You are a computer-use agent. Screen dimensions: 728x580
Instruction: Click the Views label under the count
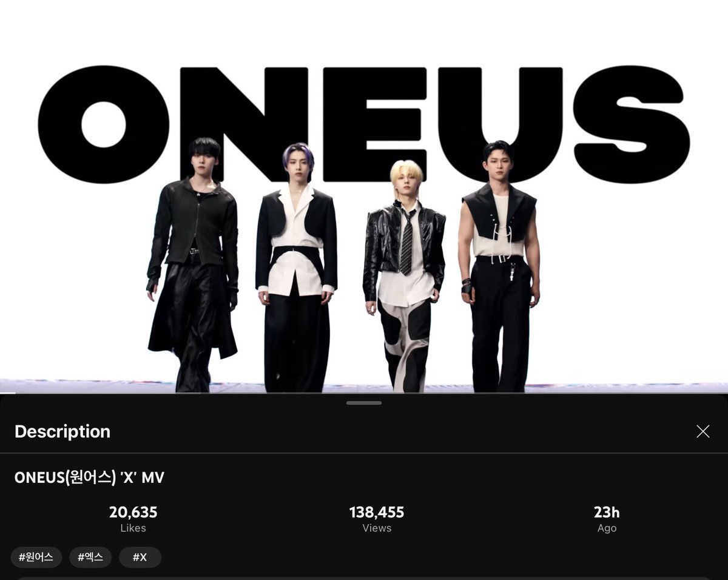pyautogui.click(x=377, y=528)
